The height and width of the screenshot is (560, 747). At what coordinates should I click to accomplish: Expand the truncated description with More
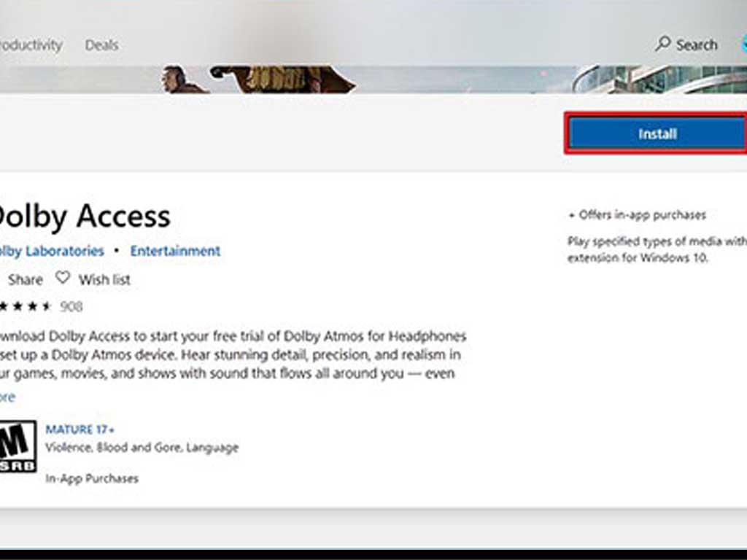pos(6,396)
